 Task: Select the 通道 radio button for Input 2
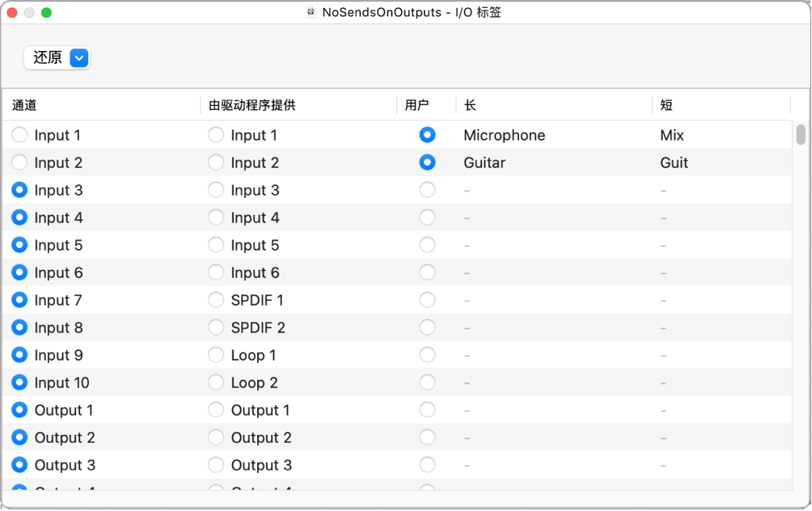[x=19, y=162]
